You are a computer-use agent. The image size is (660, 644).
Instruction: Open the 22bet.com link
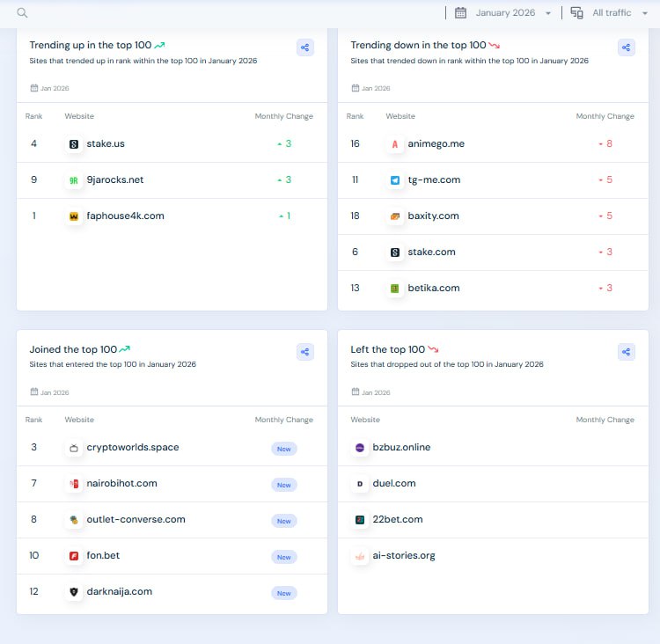pyautogui.click(x=395, y=519)
